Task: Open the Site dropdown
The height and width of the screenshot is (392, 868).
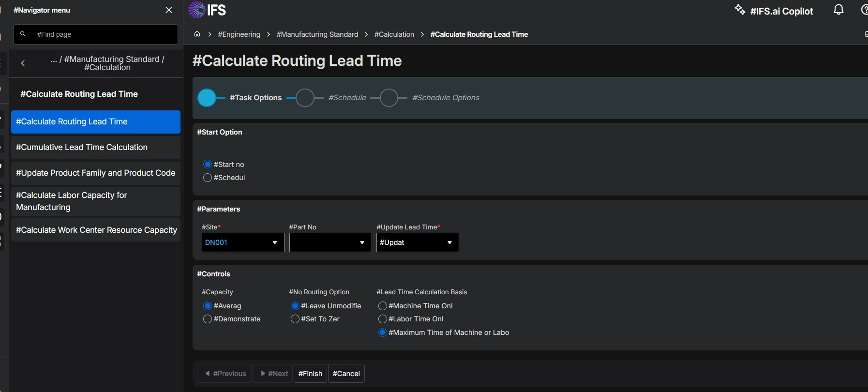Action: (274, 242)
